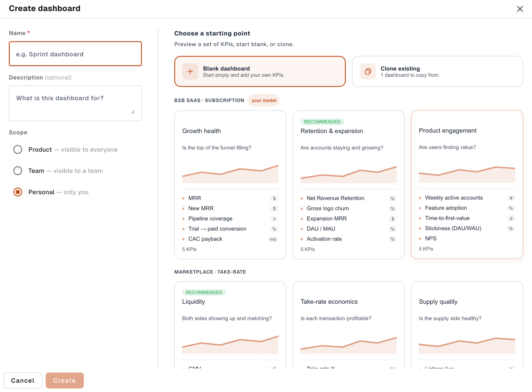Click the Time-to-first-value KPI

tap(467, 218)
